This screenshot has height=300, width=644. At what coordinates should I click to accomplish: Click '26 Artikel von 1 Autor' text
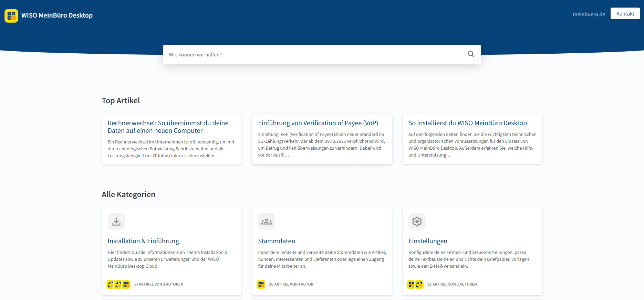tap(291, 285)
